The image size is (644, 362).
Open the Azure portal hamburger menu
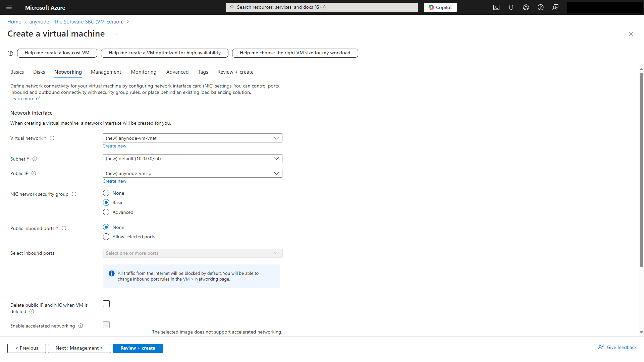pos(9,7)
